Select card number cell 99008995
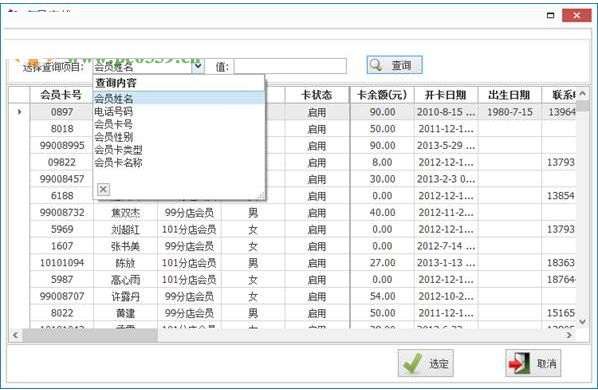 click(61, 145)
